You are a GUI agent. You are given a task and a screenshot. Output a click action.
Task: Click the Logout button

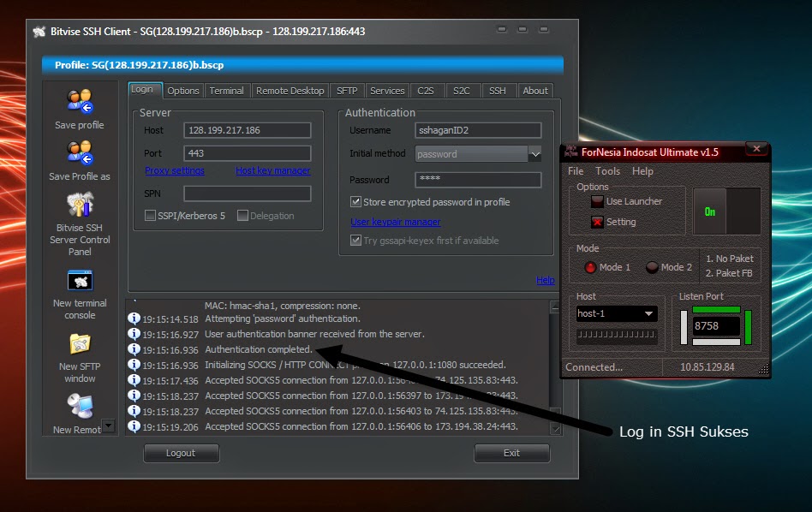coord(182,453)
